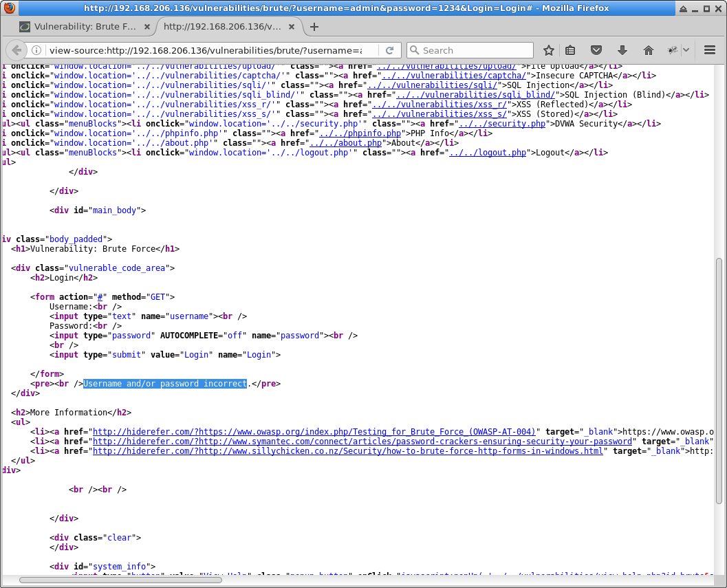Click the extension icon beside home
The height and width of the screenshot is (588, 727).
(672, 50)
